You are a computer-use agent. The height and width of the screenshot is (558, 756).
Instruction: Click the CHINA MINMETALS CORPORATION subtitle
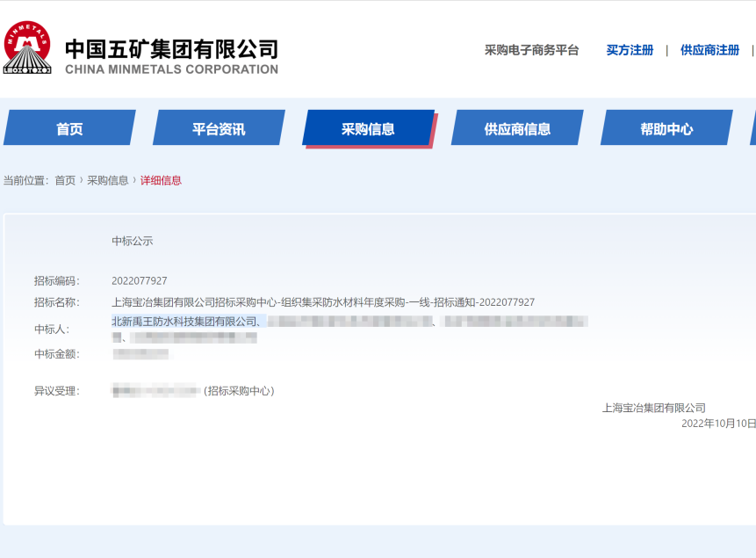(x=171, y=69)
